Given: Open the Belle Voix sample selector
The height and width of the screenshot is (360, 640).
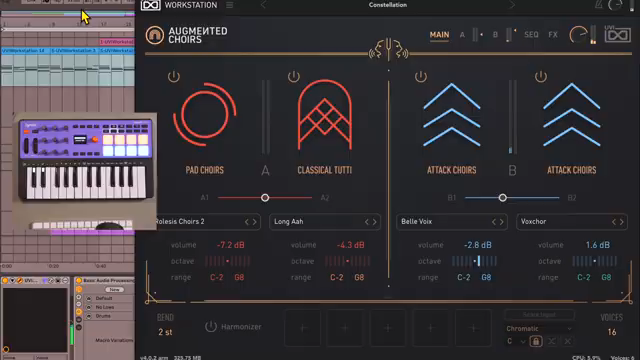Looking at the screenshot, I should click(x=452, y=222).
